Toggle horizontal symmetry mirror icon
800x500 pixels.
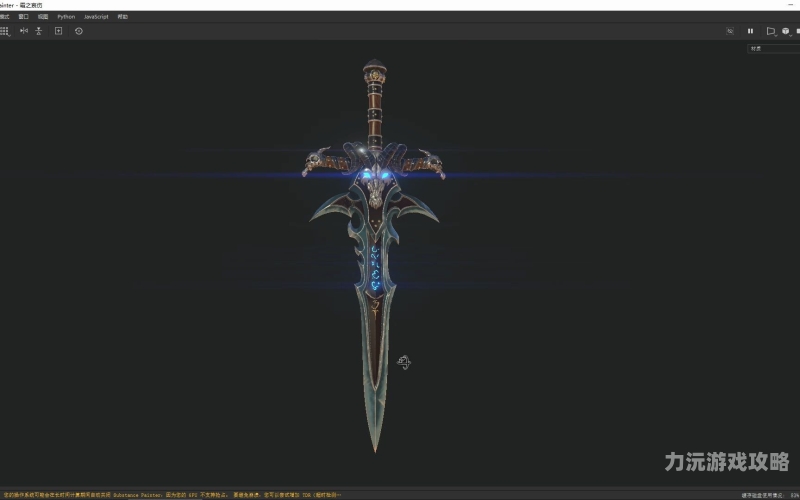click(23, 31)
